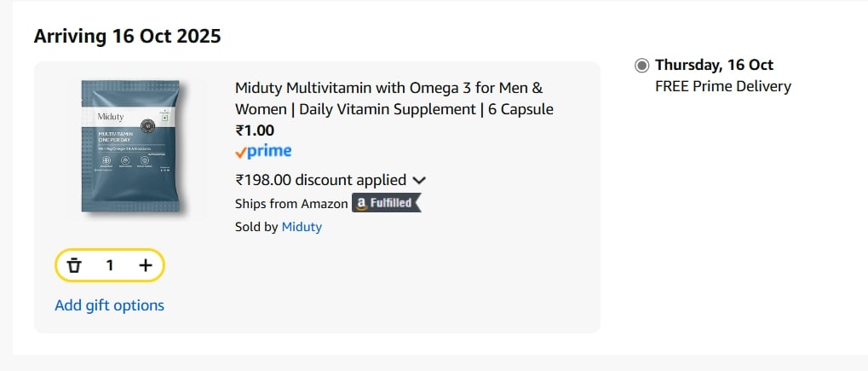Click the Amazon 'a' logo in Fulfilled badge
The height and width of the screenshot is (371, 868).
[361, 204]
